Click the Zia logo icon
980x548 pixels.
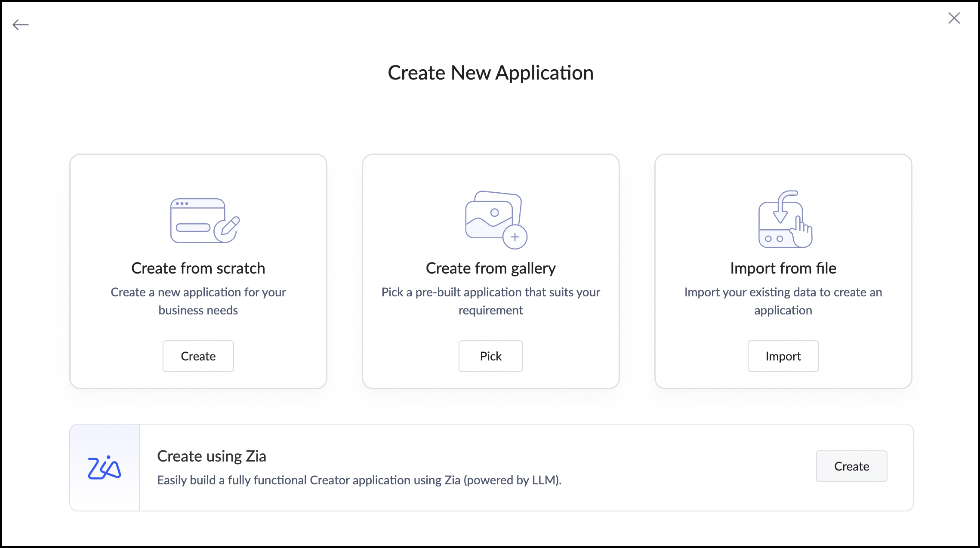pos(105,468)
